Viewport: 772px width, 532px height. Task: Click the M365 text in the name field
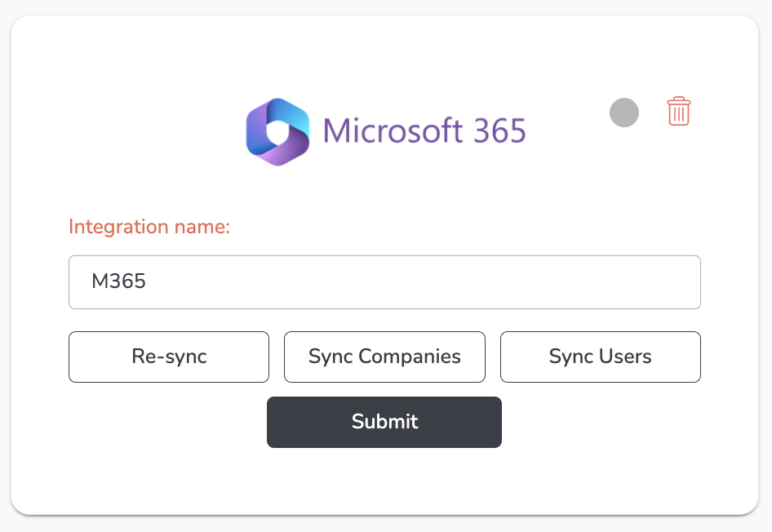(x=118, y=282)
